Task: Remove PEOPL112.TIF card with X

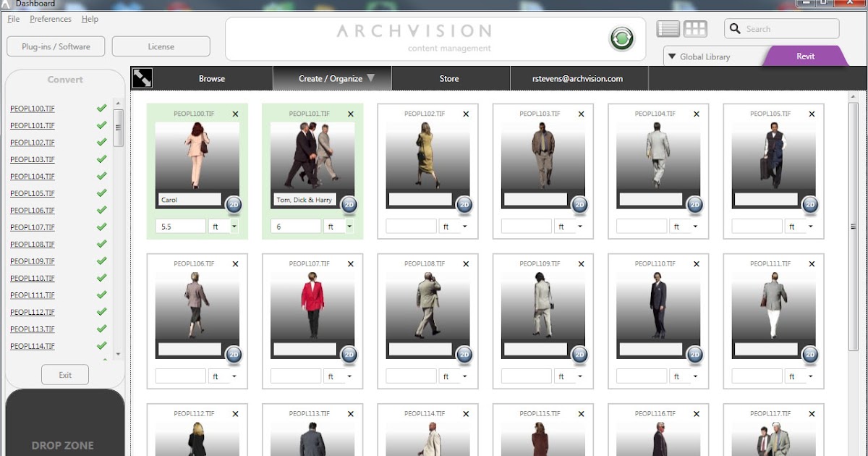Action: click(235, 414)
